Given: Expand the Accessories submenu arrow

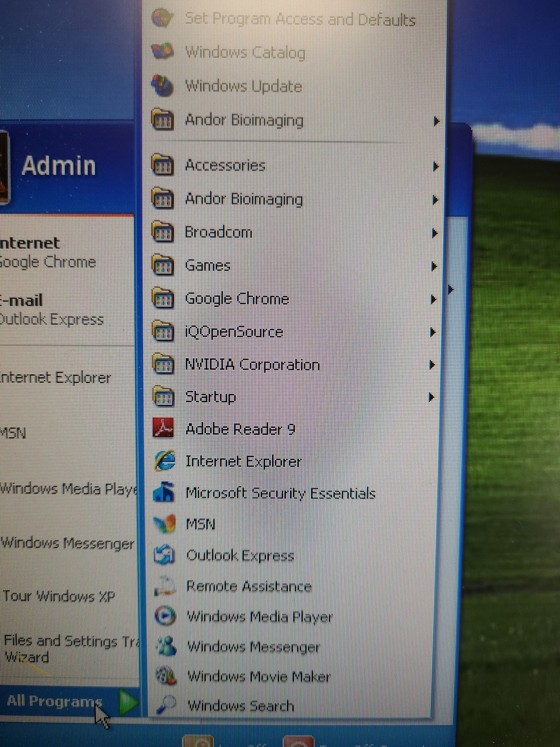Looking at the screenshot, I should (x=436, y=166).
